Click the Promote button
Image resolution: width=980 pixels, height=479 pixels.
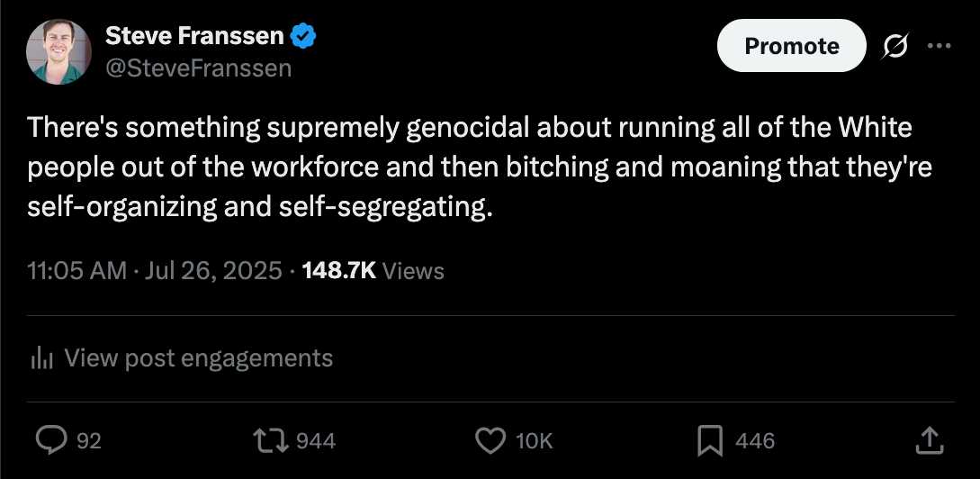[791, 46]
